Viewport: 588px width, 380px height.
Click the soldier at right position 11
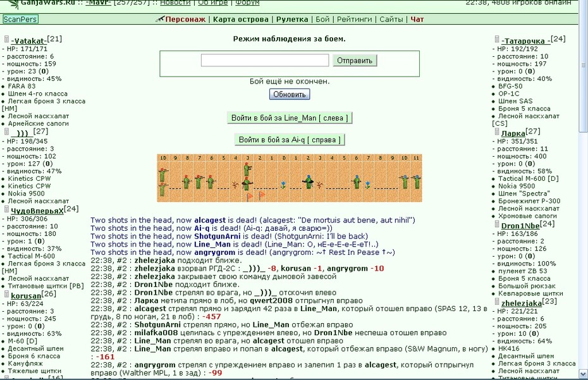click(416, 181)
